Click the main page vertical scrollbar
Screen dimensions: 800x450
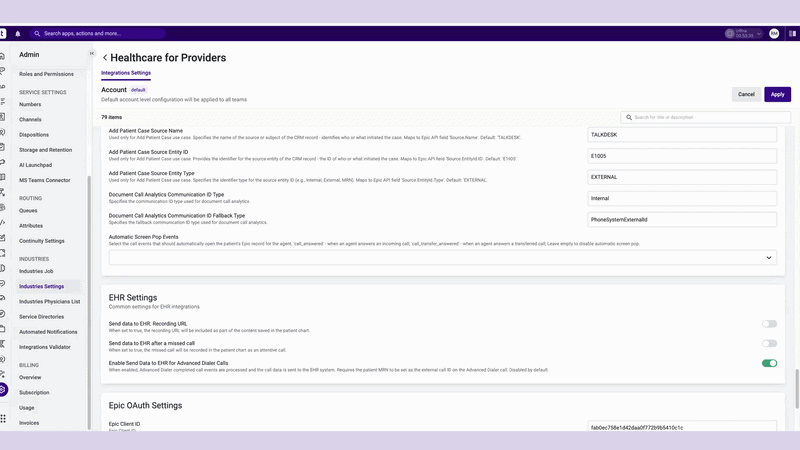tap(797, 389)
